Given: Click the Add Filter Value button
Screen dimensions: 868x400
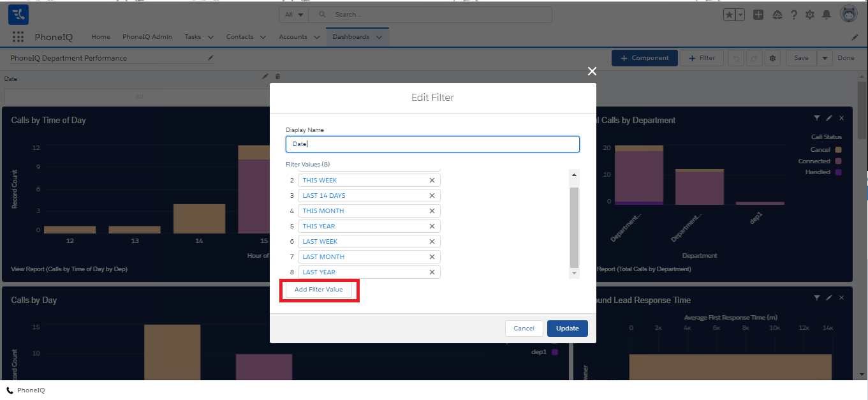Looking at the screenshot, I should pos(318,290).
